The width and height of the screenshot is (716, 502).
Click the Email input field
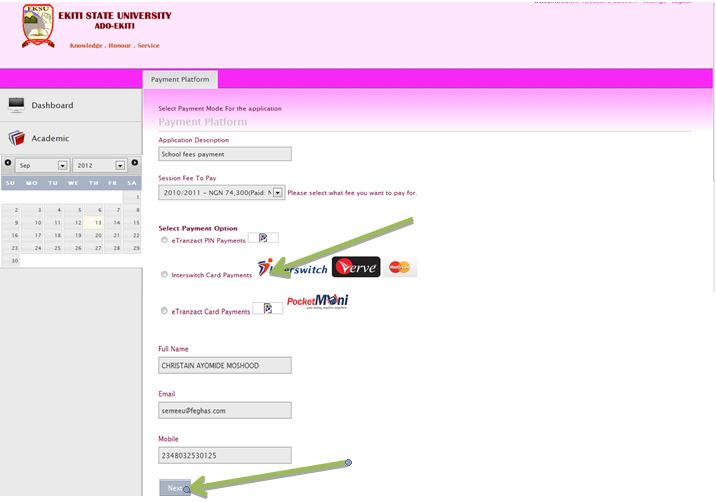pyautogui.click(x=225, y=410)
